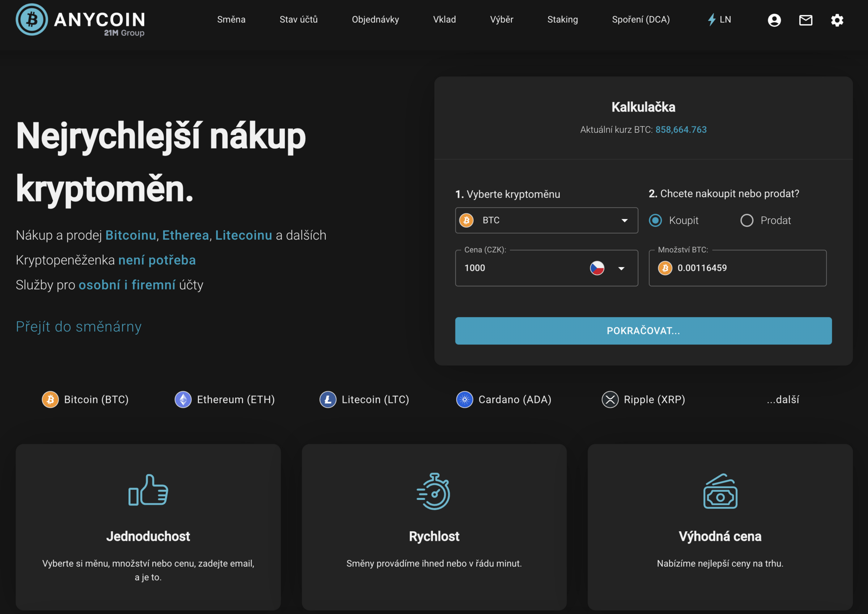This screenshot has height=614, width=868.
Task: Navigate to Vklad
Action: click(444, 20)
